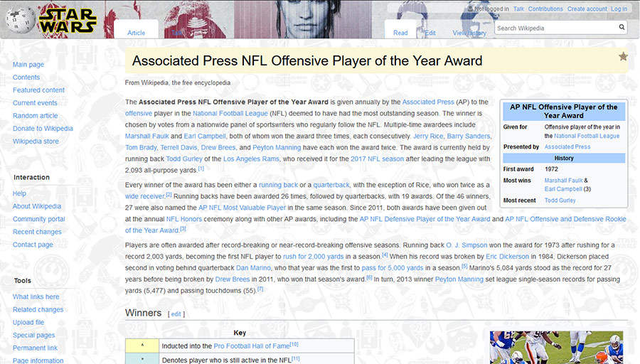Click Create account
Screen dimensions: 640x364
point(587,9)
